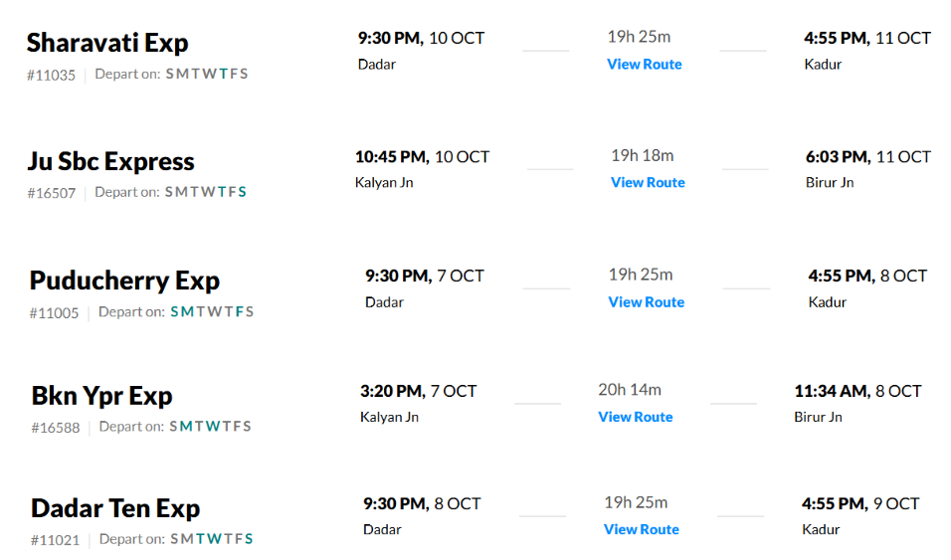Click train number #11021

[x=55, y=540]
